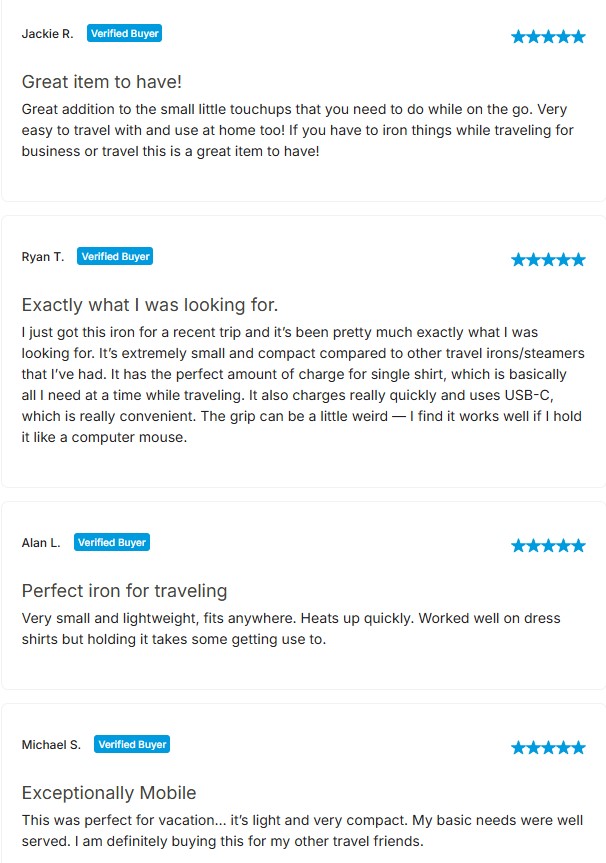Click reviewer name Jackie R.

(x=47, y=34)
